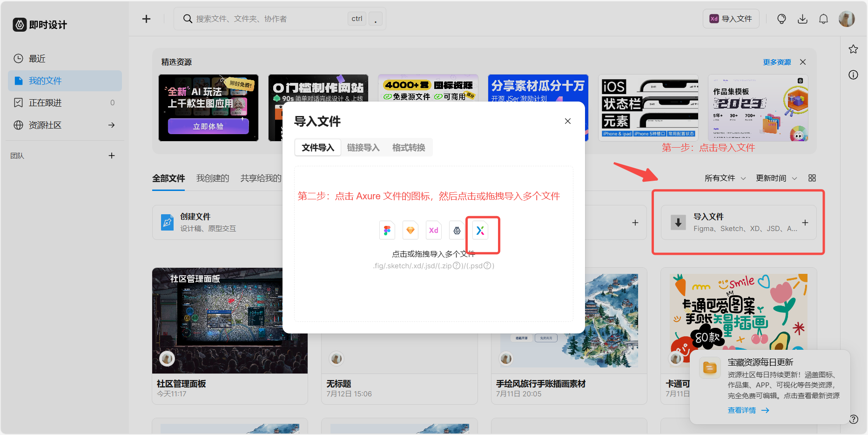This screenshot has width=868, height=435.
Task: Open the 更新时间 sort dropdown
Action: click(x=776, y=178)
